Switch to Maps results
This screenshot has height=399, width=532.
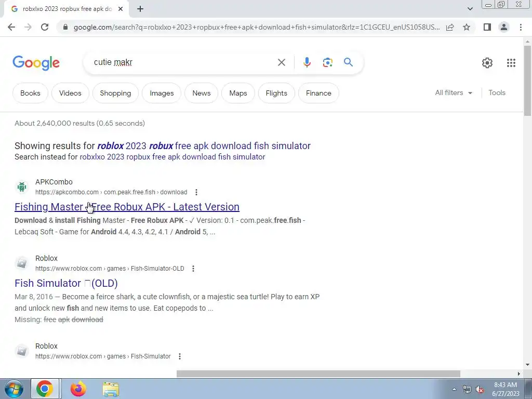coord(238,93)
